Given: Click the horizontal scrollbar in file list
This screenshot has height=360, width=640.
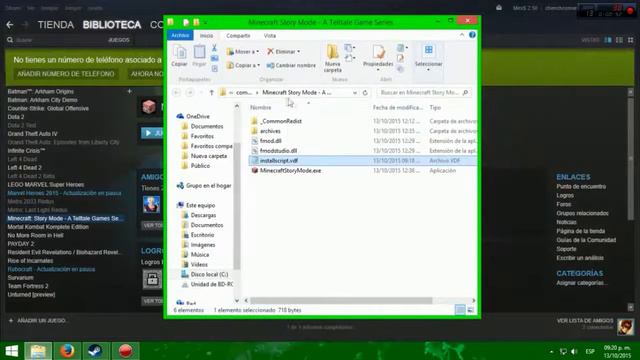Looking at the screenshot, I should pyautogui.click(x=341, y=300).
